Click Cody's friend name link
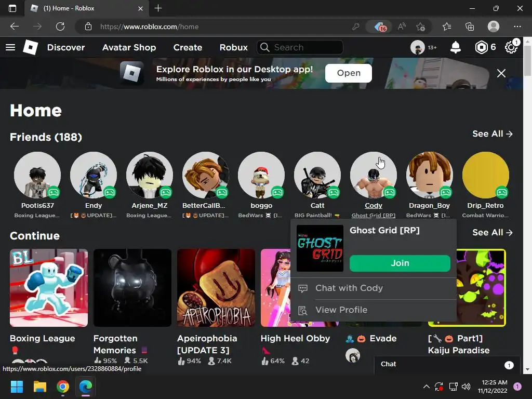The height and width of the screenshot is (399, 532). coord(373,205)
